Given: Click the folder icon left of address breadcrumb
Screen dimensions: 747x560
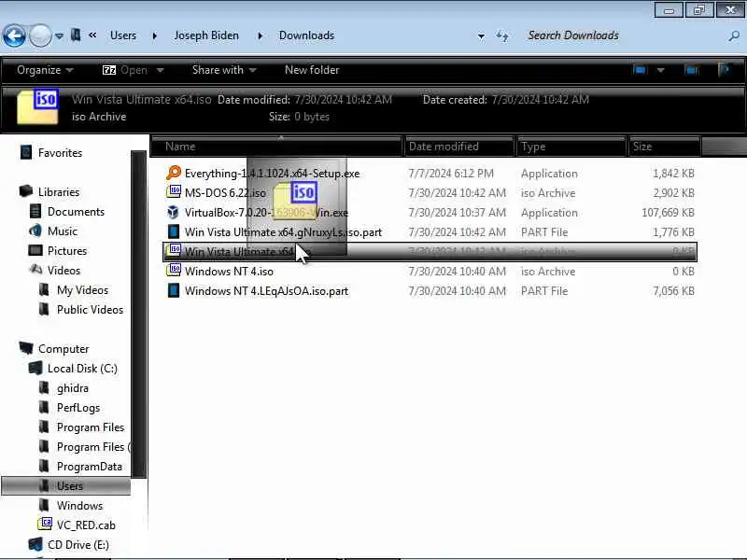Looking at the screenshot, I should tap(76, 35).
